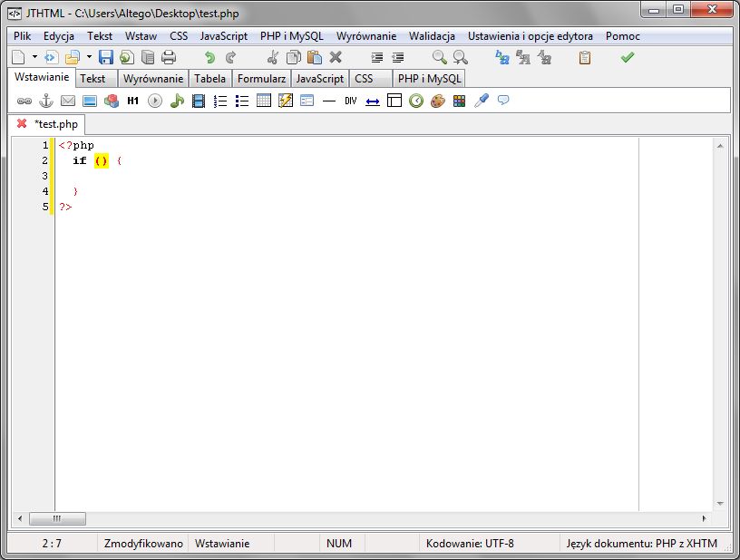Open the New document dropdown arrow
This screenshot has height=560, width=740.
coord(34,57)
